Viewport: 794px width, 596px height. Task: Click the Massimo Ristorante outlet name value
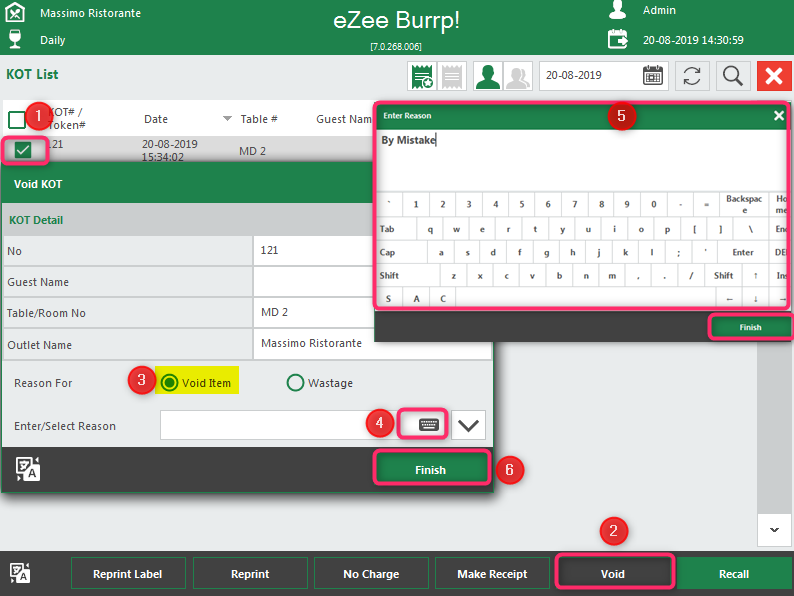[x=311, y=343]
